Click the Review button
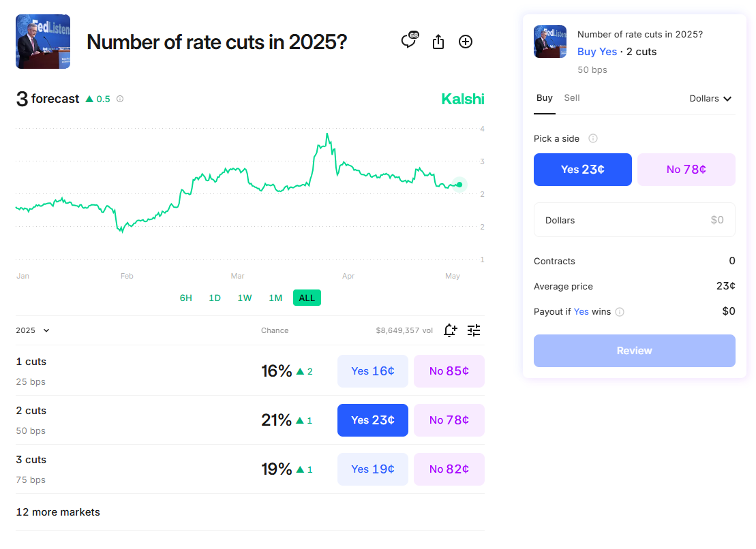The image size is (756, 549). [x=635, y=351]
